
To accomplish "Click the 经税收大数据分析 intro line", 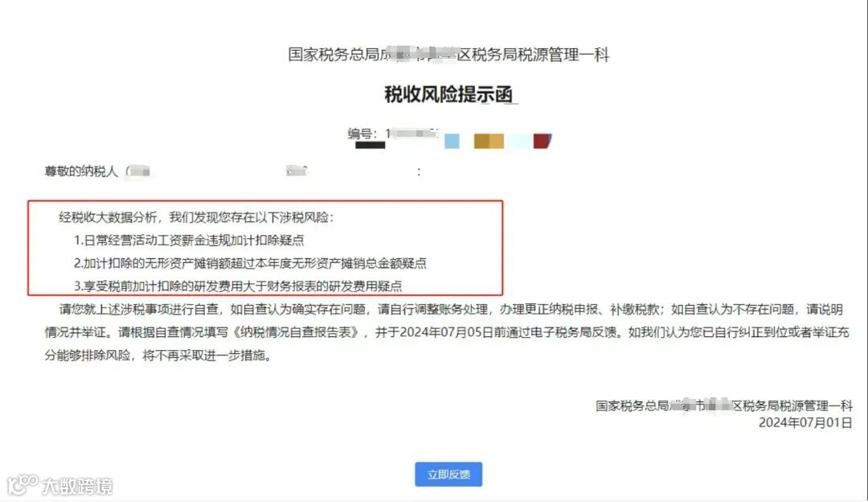I will pos(196,217).
